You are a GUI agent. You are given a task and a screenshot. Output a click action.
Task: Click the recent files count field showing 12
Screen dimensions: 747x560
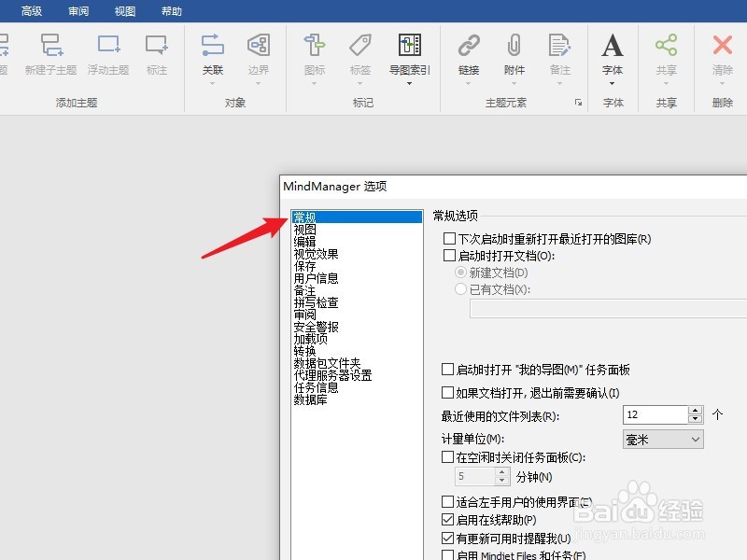[x=655, y=414]
